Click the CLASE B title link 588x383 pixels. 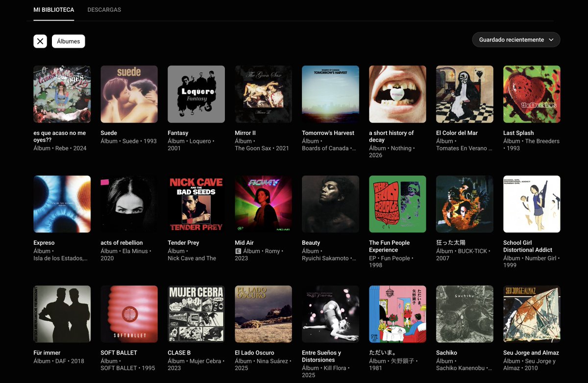pyautogui.click(x=179, y=353)
